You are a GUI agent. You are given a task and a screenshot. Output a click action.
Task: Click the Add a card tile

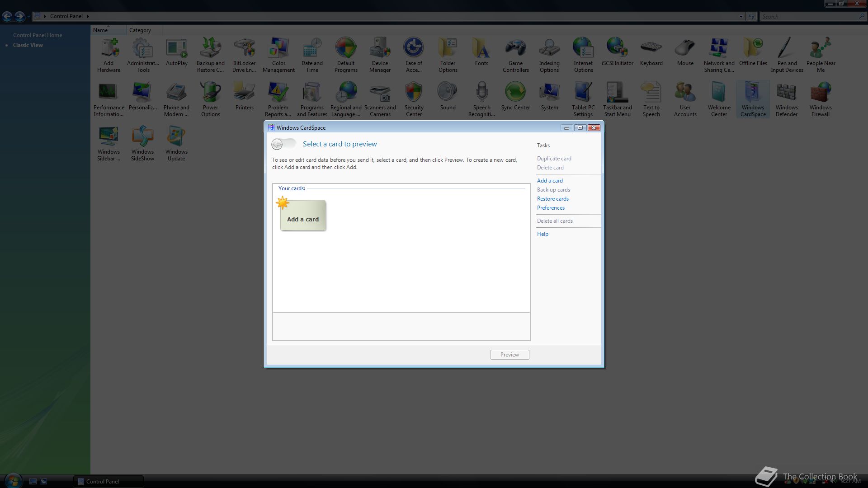point(302,215)
